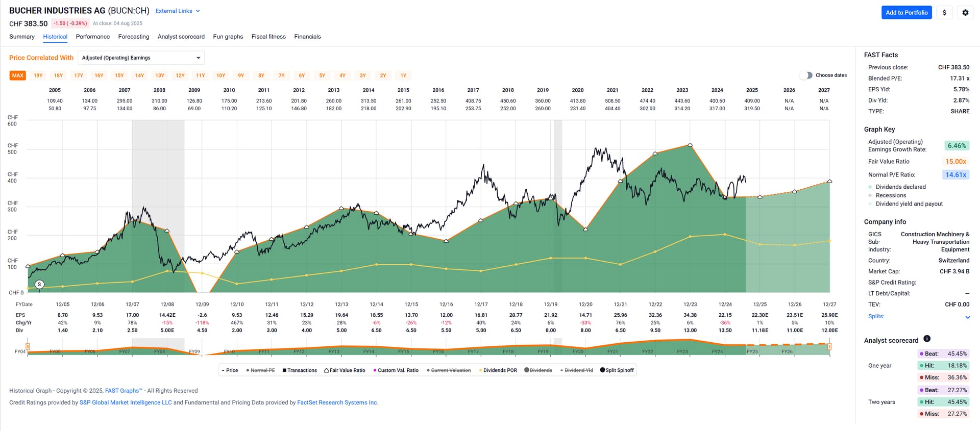Toggle the Choose dates switch
Viewport: 980px width, 431px height.
point(806,75)
